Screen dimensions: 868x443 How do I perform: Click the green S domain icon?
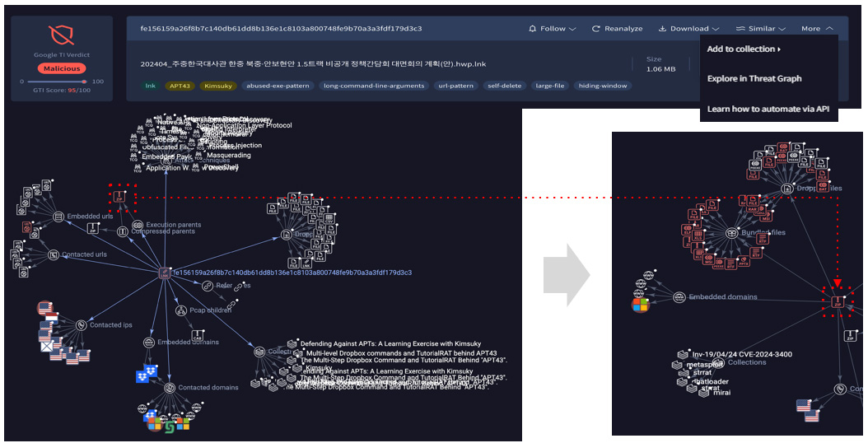[x=170, y=427]
